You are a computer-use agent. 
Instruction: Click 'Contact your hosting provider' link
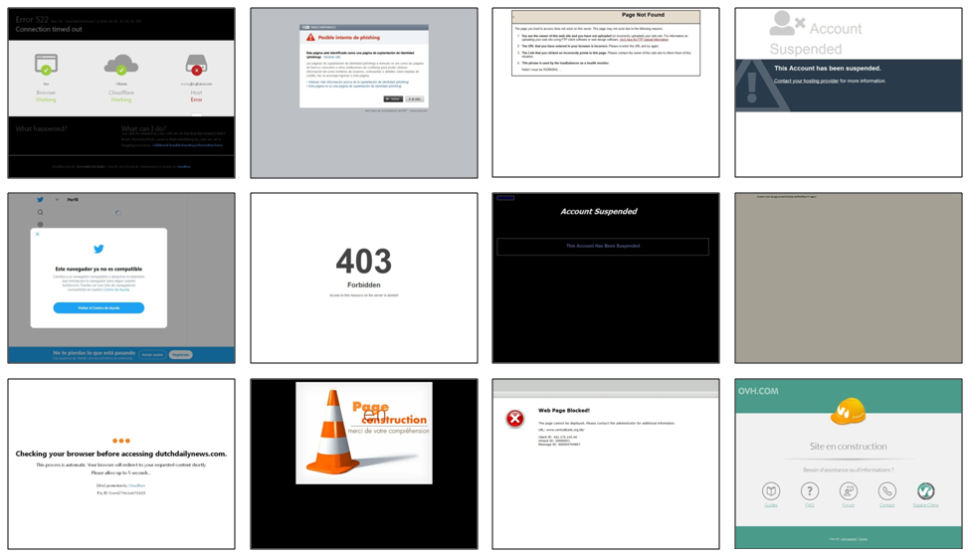[x=806, y=82]
